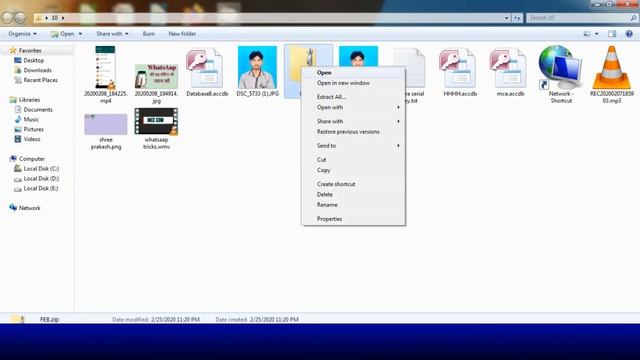Expand the arrow beside toolbar Open
This screenshot has height=360, width=640.
click(80, 34)
